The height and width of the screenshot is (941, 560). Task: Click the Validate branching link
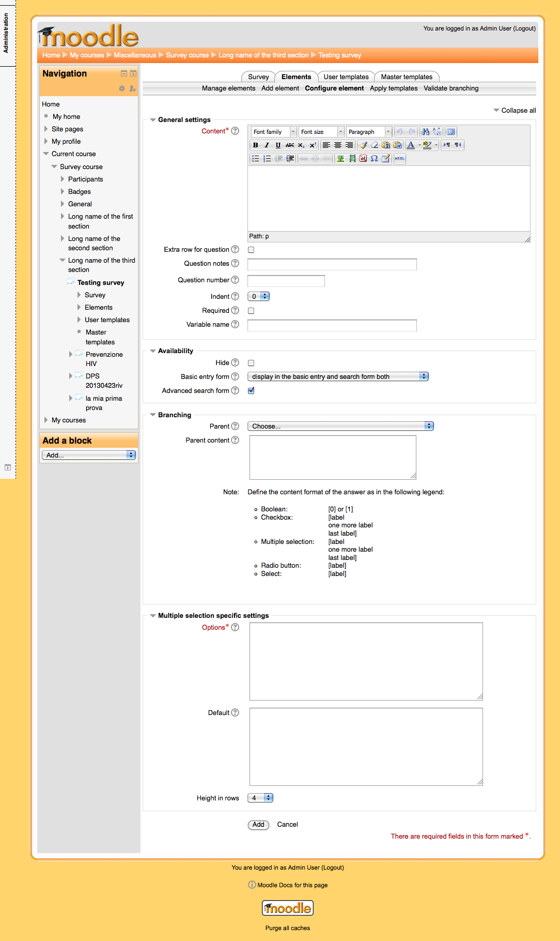pos(451,88)
